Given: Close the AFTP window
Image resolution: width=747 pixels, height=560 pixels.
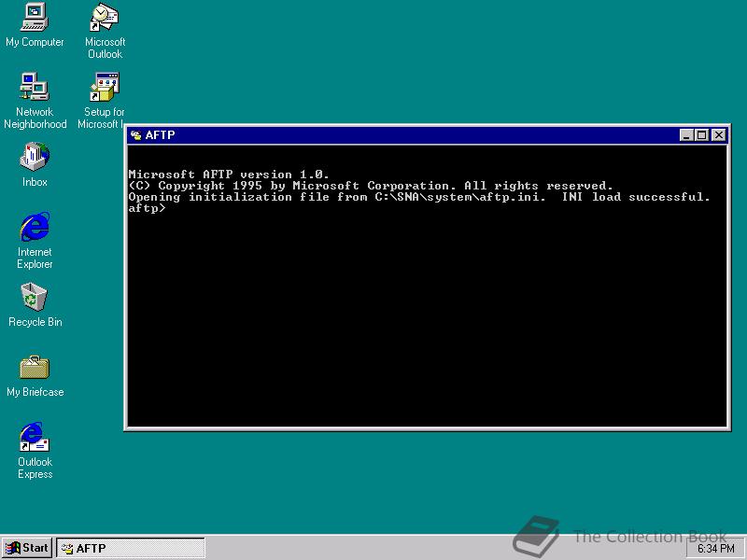Looking at the screenshot, I should point(718,135).
